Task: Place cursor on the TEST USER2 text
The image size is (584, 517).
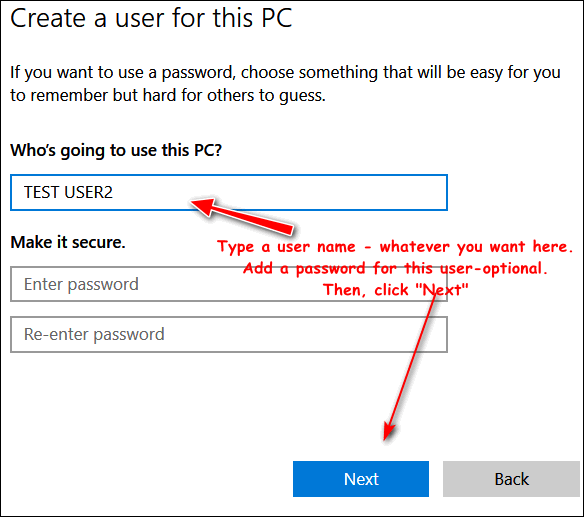Action: coord(68,193)
